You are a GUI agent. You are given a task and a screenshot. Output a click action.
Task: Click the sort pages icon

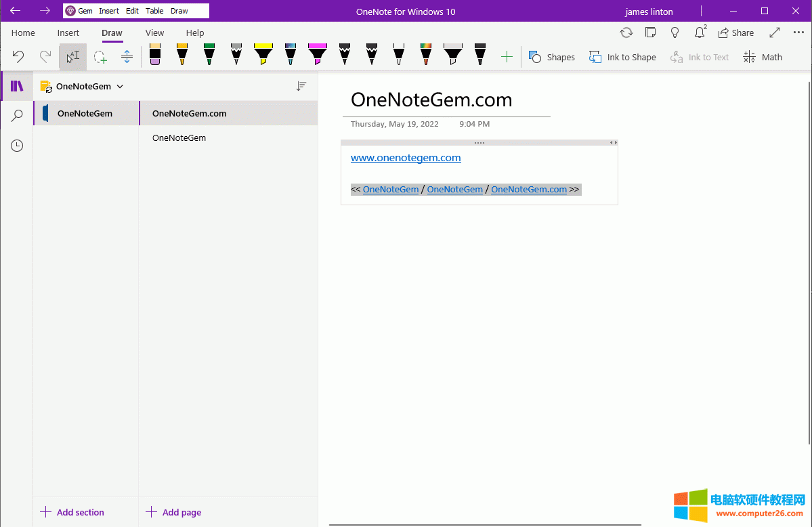(x=301, y=86)
